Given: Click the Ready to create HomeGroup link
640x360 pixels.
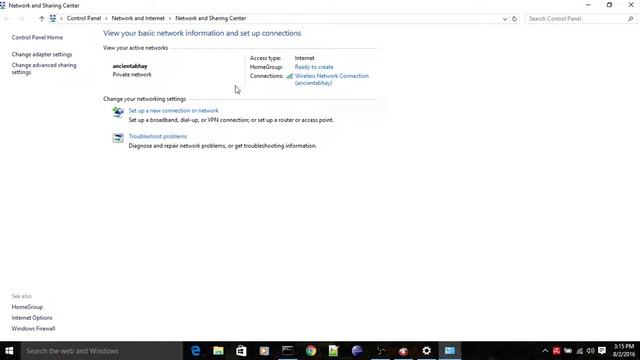Looking at the screenshot, I should pyautogui.click(x=314, y=67).
